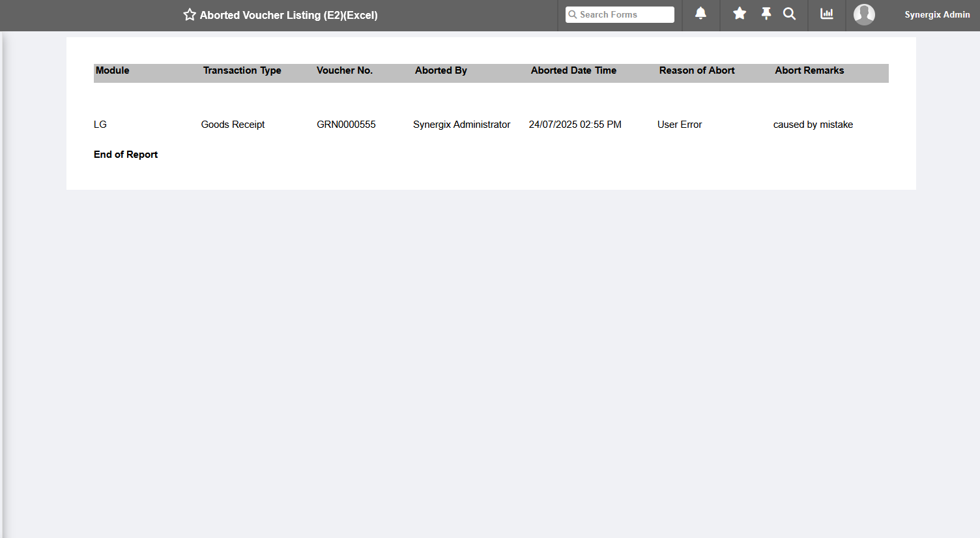Open the notifications bell icon
The height and width of the screenshot is (538, 980).
point(700,14)
